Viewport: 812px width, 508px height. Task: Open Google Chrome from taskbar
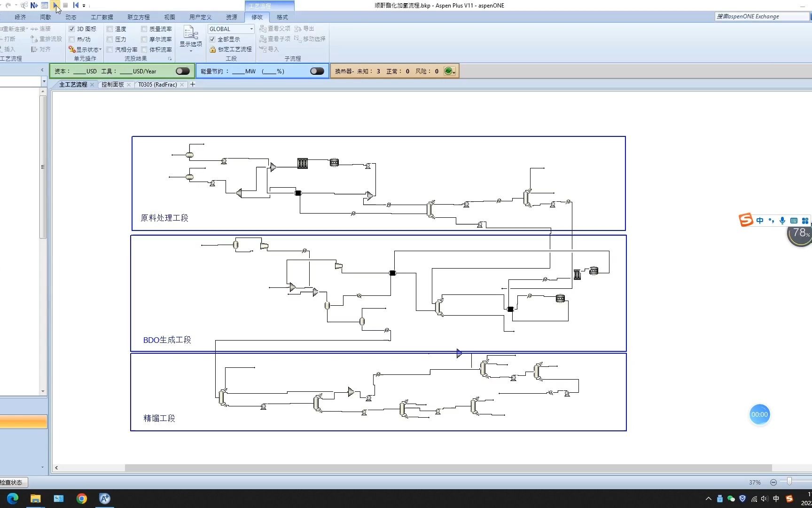click(x=82, y=499)
